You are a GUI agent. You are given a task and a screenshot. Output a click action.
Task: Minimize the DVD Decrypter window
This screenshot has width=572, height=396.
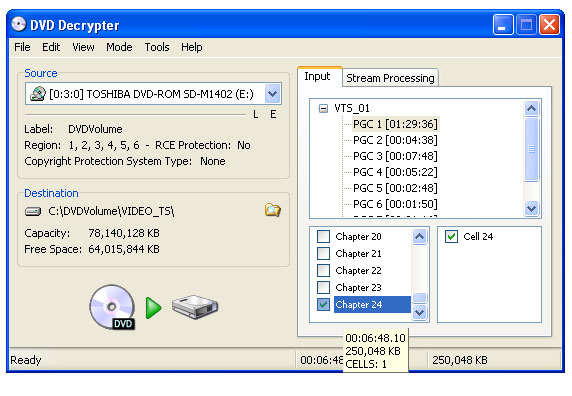503,25
